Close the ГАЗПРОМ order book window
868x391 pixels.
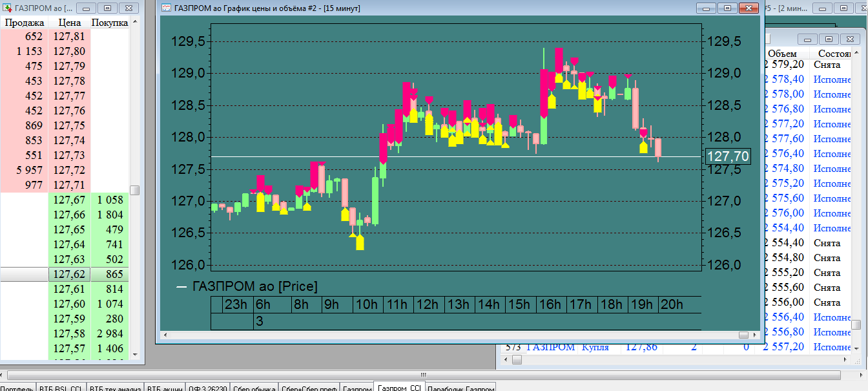pyautogui.click(x=129, y=8)
